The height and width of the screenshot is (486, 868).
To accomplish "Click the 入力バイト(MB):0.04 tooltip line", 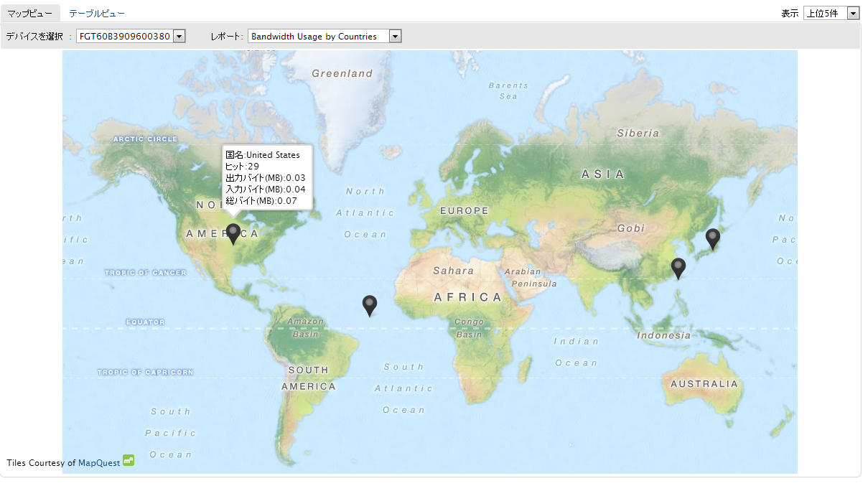I will 266,190.
